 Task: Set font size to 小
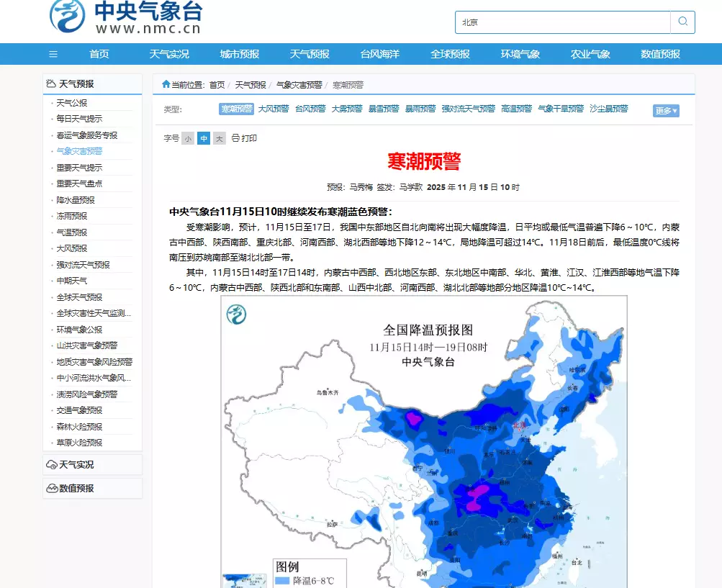[188, 138]
